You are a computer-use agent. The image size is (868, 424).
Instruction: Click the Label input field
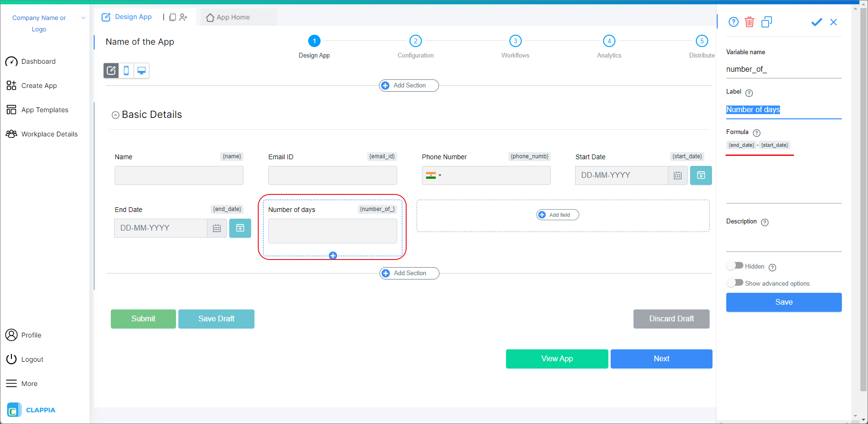[784, 110]
